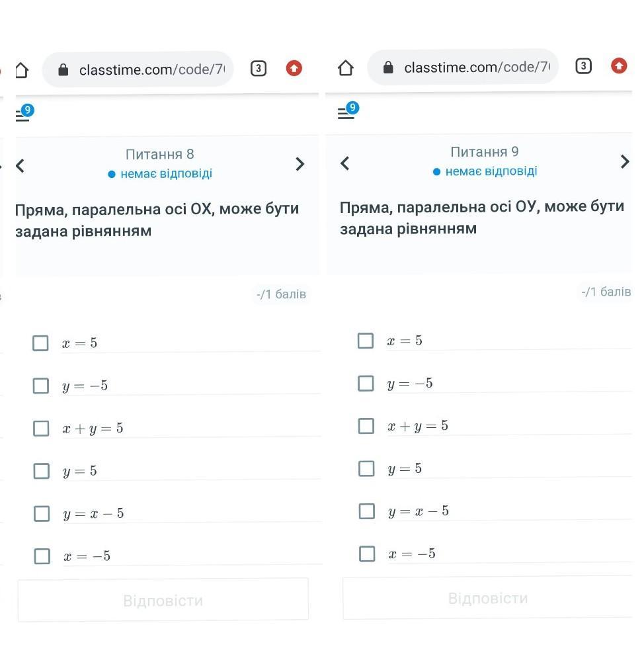This screenshot has height=668, width=644.
Task: Check y = −5 option in Питання 8
Action: tap(41, 386)
